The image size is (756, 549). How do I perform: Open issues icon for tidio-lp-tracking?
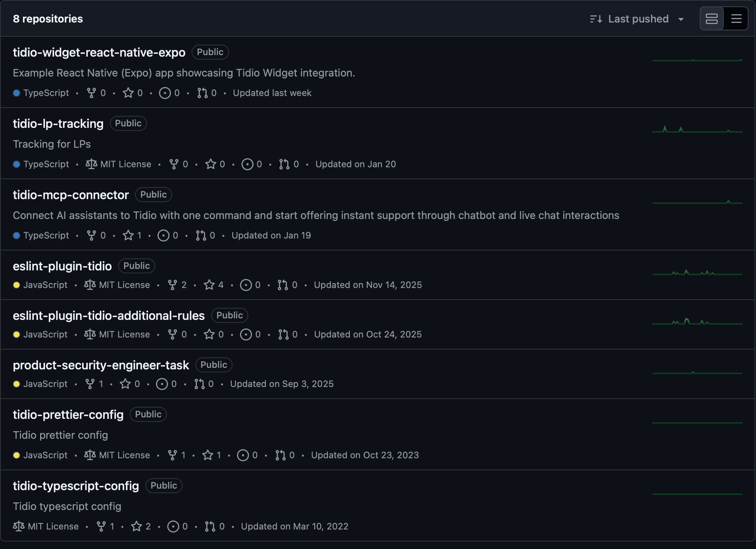[x=247, y=164]
